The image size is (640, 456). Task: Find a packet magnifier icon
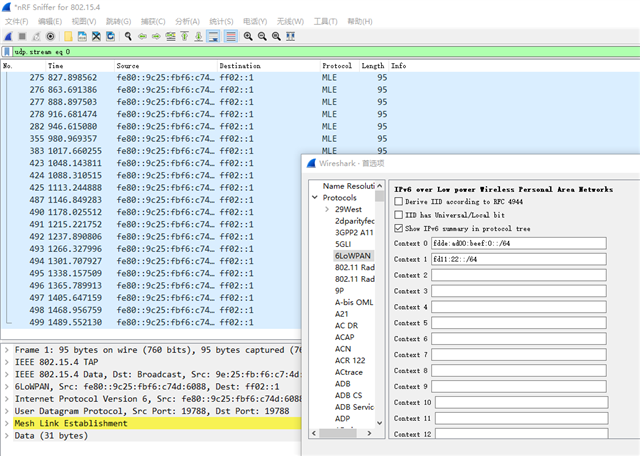click(x=128, y=37)
